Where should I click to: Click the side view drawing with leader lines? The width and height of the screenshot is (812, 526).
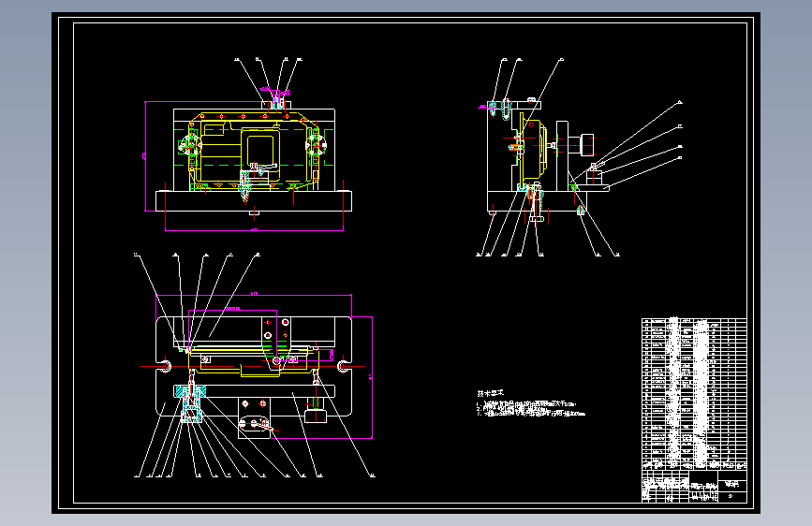(579, 158)
